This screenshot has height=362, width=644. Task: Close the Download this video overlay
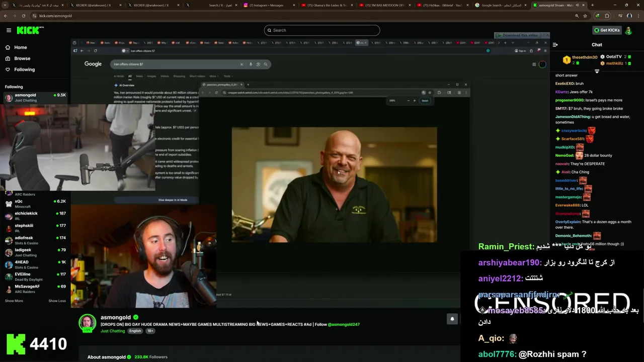(547, 35)
